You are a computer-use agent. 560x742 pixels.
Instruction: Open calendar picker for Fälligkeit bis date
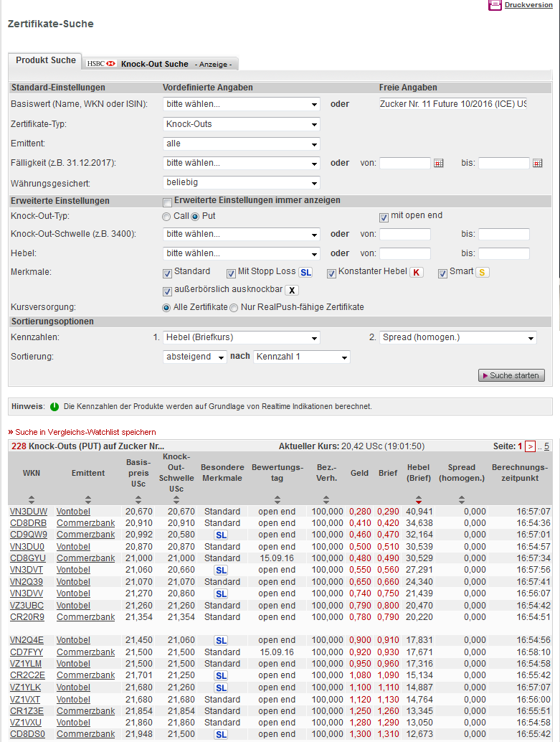(x=538, y=164)
